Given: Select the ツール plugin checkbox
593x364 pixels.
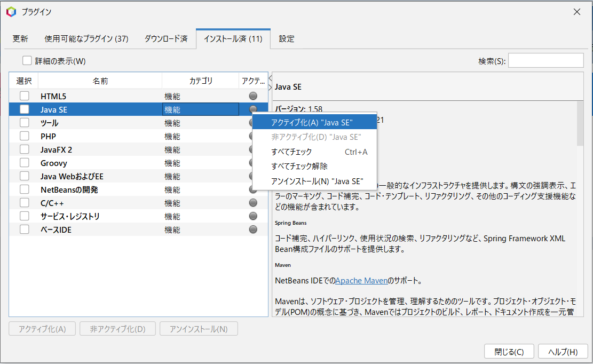Looking at the screenshot, I should pos(24,123).
